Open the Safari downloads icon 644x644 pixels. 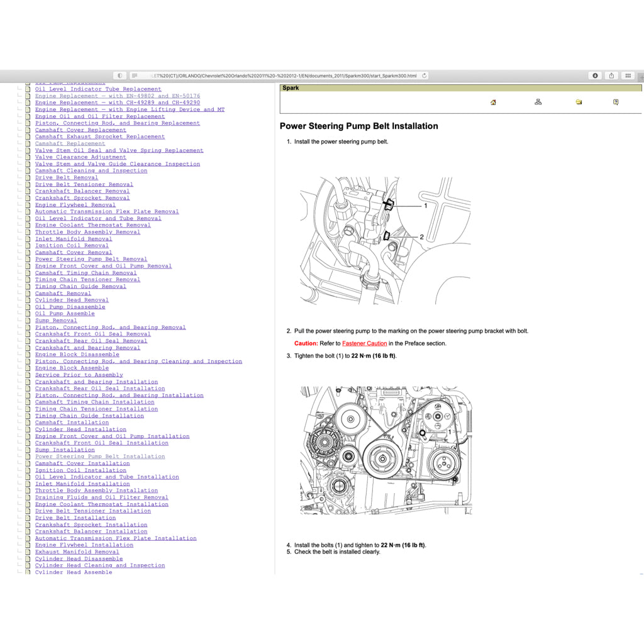(594, 75)
